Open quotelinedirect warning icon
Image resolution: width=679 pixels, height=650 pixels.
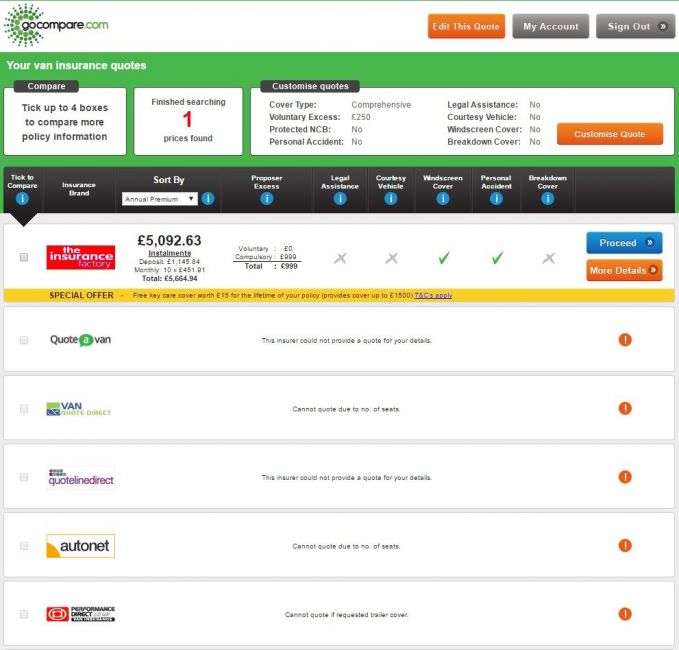(x=625, y=477)
